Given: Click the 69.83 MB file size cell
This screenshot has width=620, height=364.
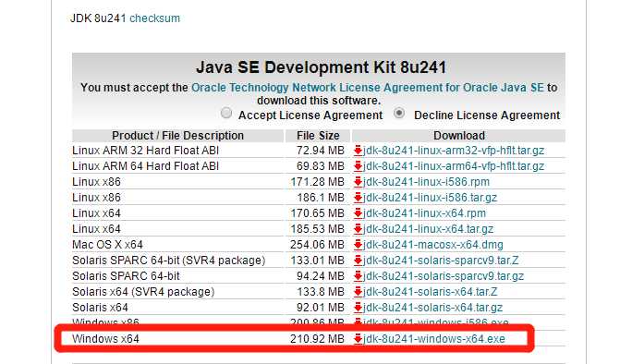Looking at the screenshot, I should 321,166.
